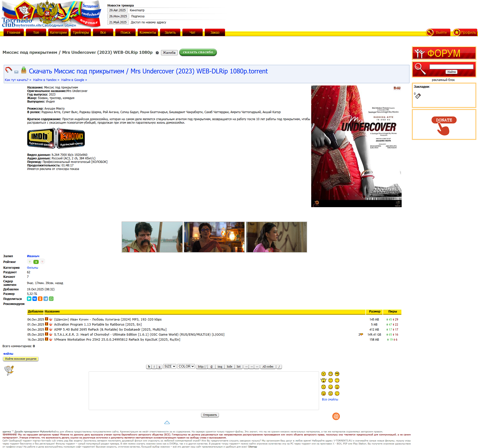Click the gear icon next to the title
The width and height of the screenshot is (478, 448).
tap(157, 53)
